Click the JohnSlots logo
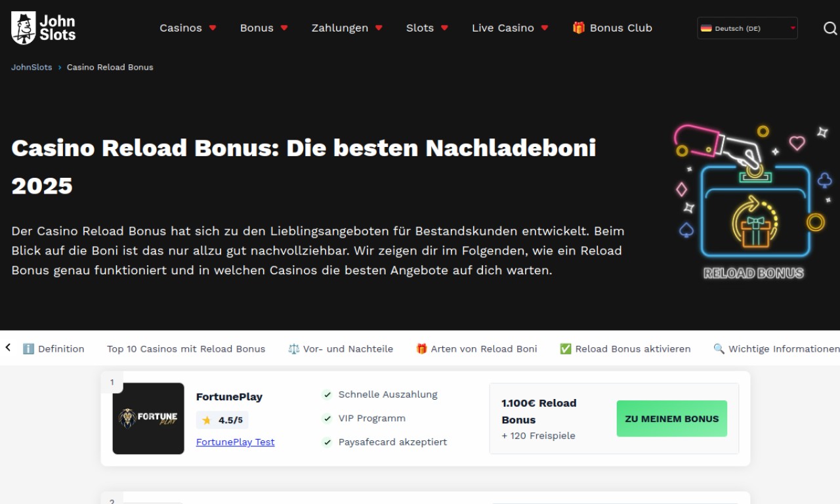The height and width of the screenshot is (504, 840). (43, 28)
